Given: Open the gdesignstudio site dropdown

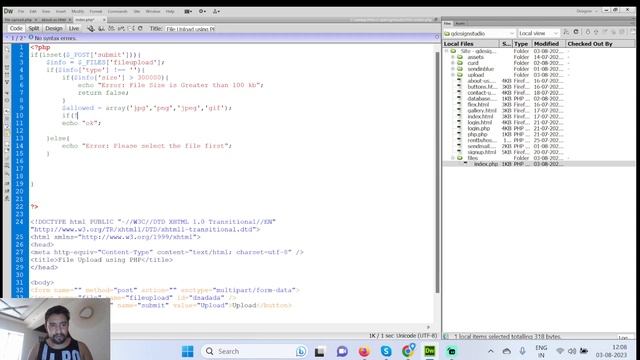Looking at the screenshot, I should [x=479, y=33].
